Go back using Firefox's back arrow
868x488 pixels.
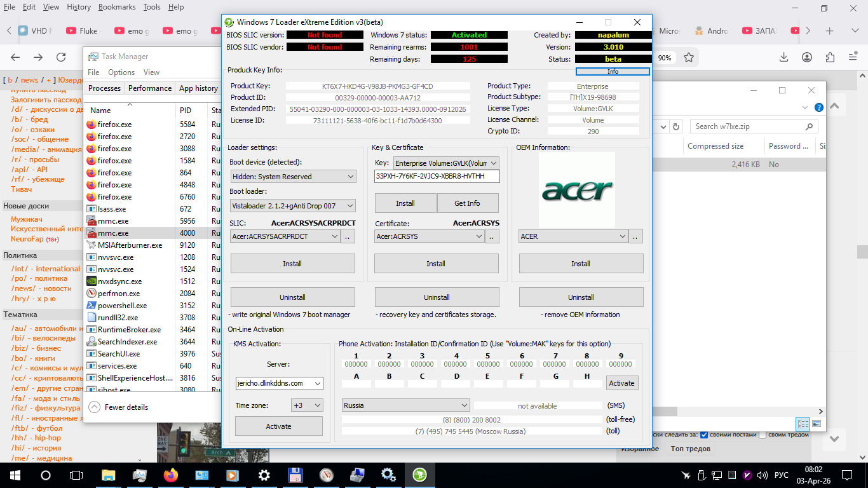coord(16,57)
